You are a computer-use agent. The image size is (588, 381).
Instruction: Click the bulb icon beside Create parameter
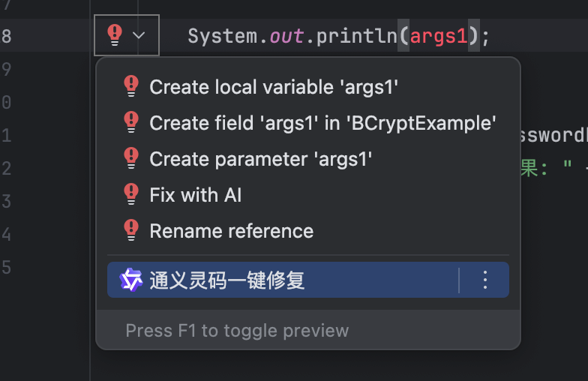131,157
